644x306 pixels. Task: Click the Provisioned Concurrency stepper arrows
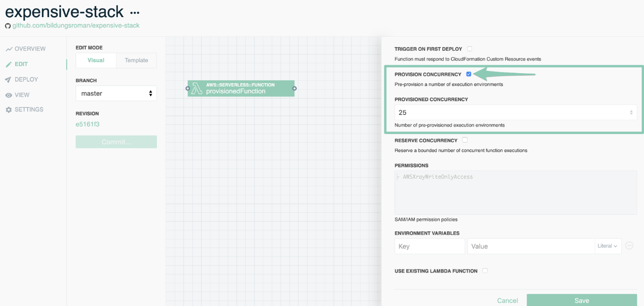point(631,113)
